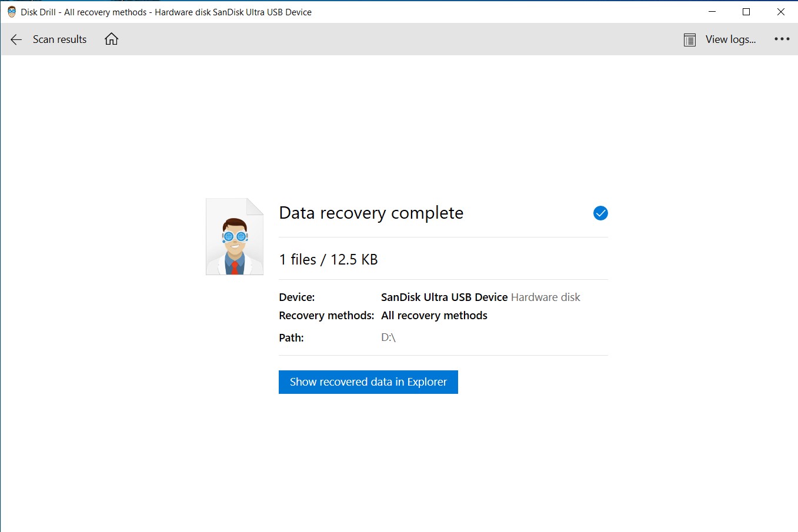The image size is (798, 532).
Task: Select the 1 files / 12.5 KB summary
Action: point(328,259)
